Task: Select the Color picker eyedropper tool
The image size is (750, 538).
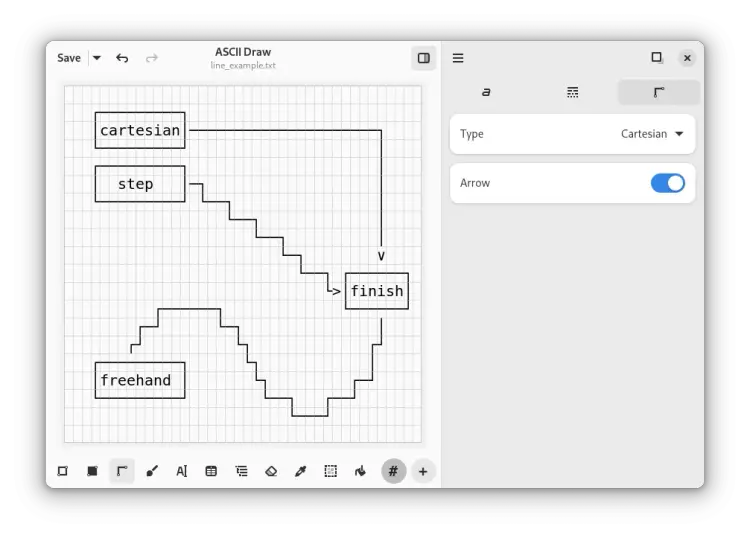Action: point(300,471)
